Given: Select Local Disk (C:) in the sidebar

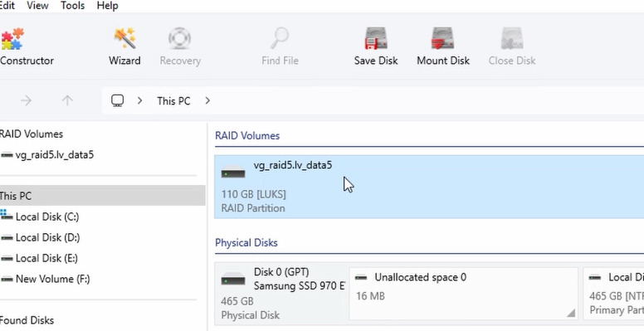Looking at the screenshot, I should click(47, 217).
